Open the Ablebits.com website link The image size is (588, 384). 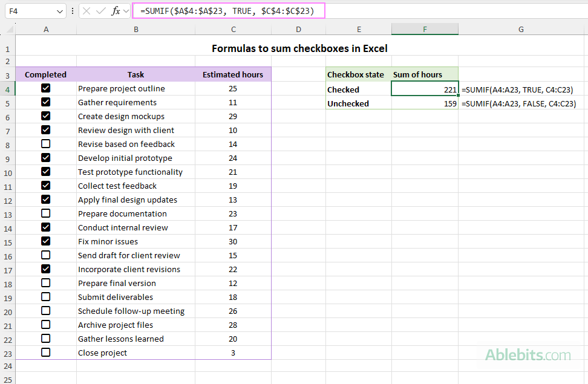(528, 356)
